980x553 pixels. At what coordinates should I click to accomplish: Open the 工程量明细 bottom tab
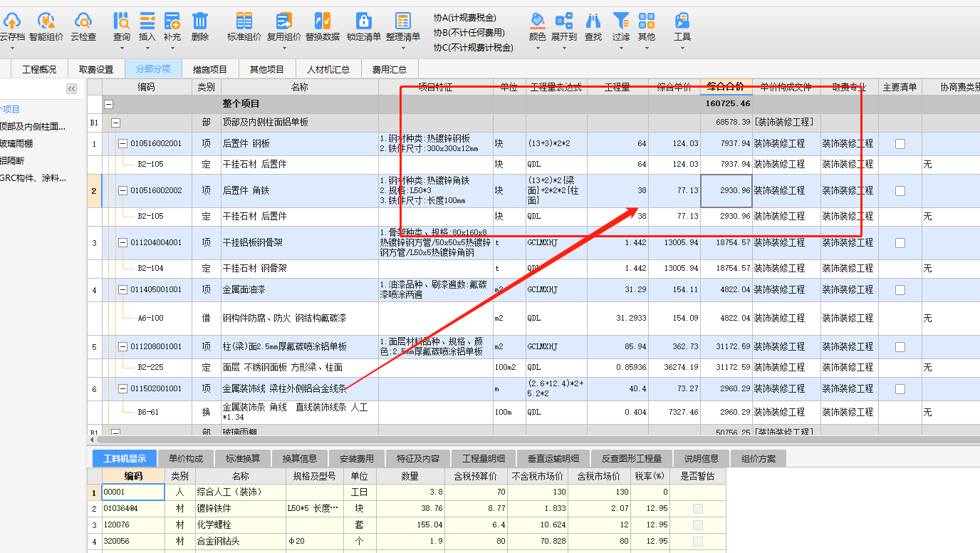point(484,459)
